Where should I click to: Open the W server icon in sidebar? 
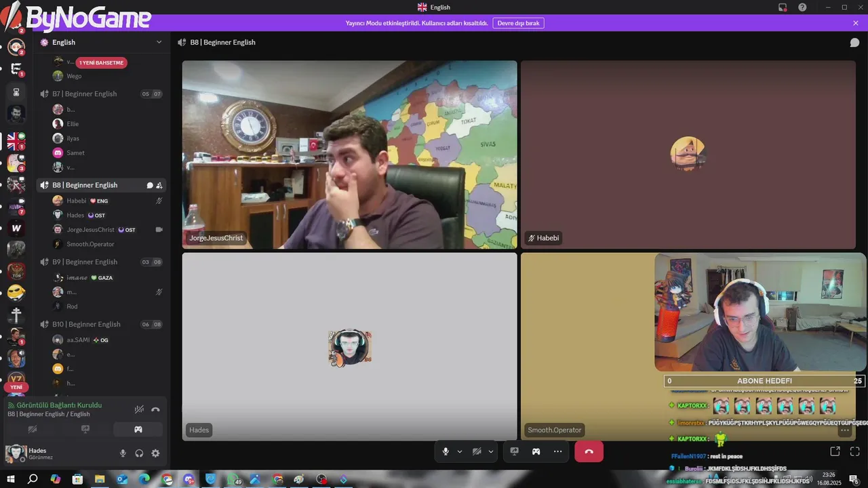click(x=16, y=228)
